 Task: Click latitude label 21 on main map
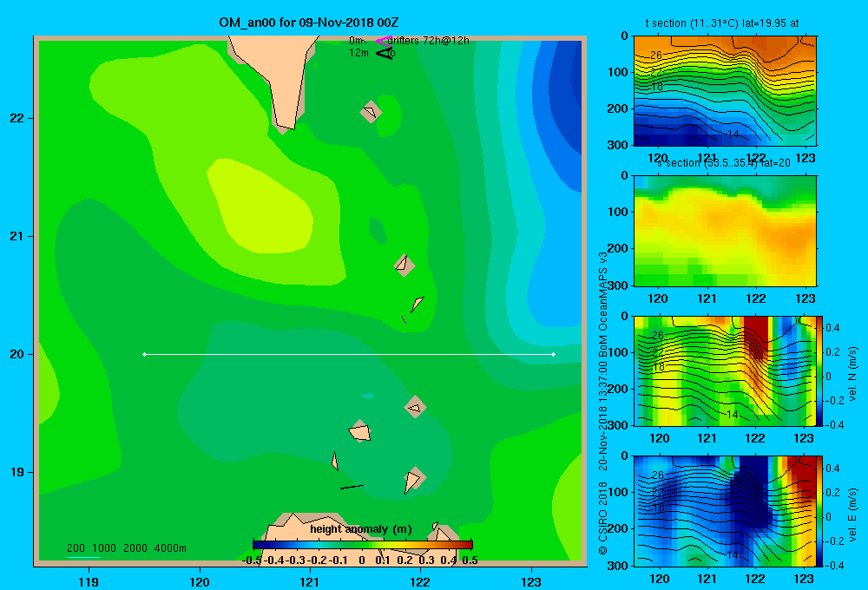pyautogui.click(x=17, y=236)
